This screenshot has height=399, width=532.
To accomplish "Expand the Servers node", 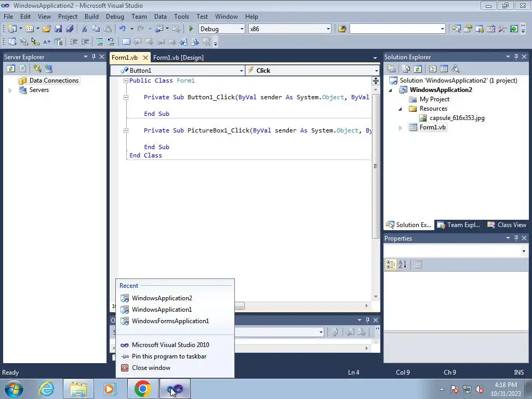I will [10, 90].
